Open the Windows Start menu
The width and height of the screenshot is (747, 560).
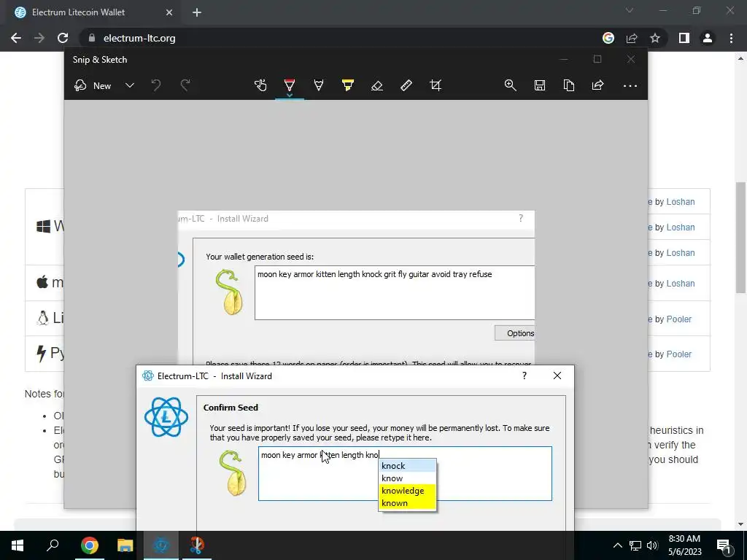coord(18,545)
